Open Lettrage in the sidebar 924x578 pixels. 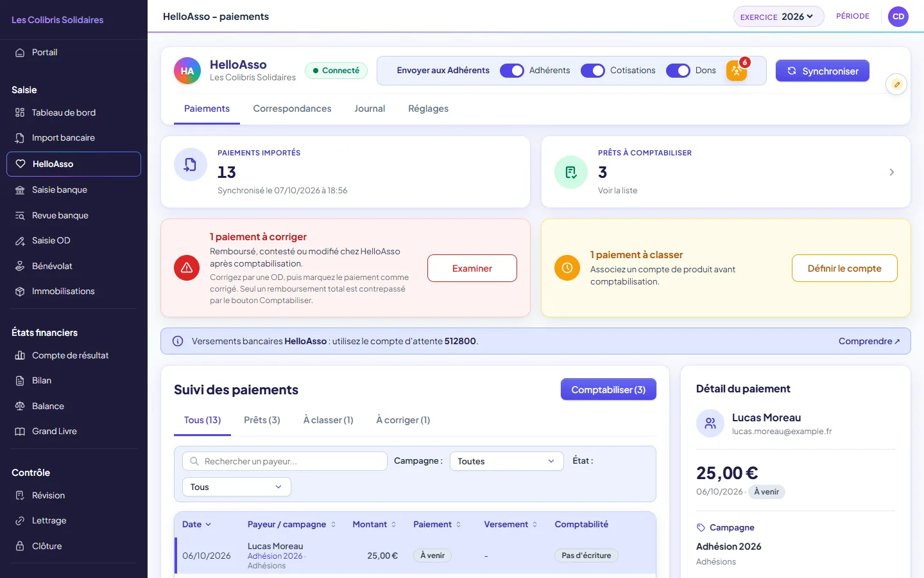[74, 521]
